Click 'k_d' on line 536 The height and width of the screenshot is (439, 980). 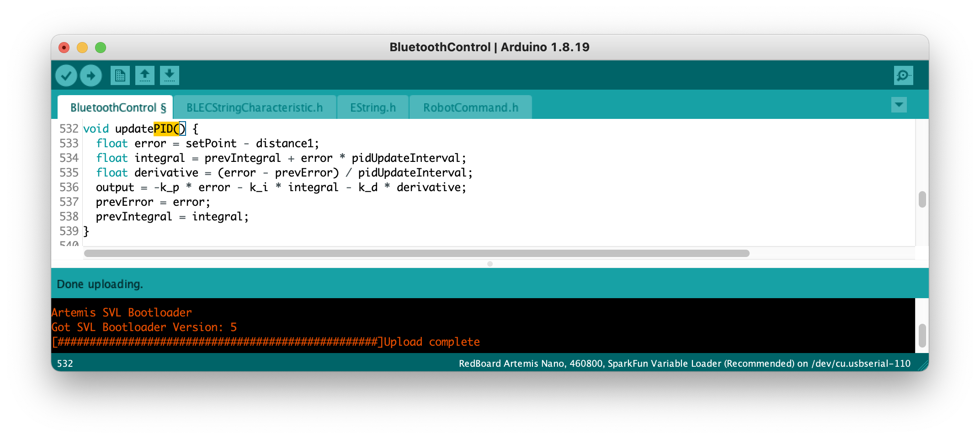[x=368, y=187]
